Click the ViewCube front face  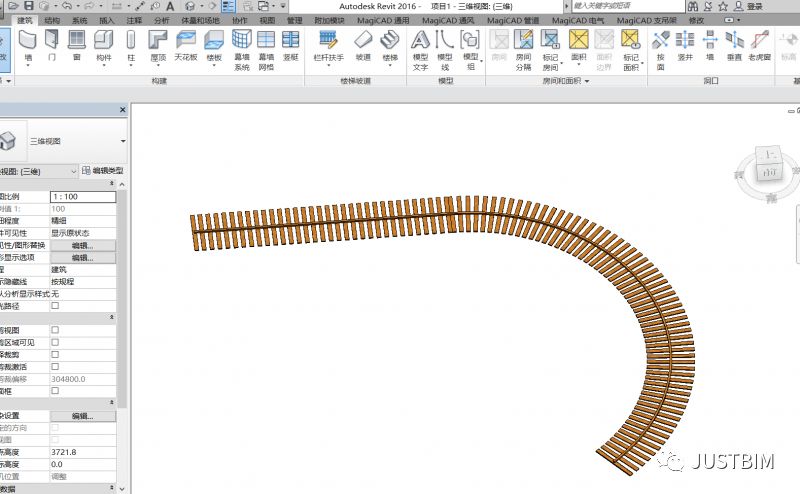click(768, 172)
